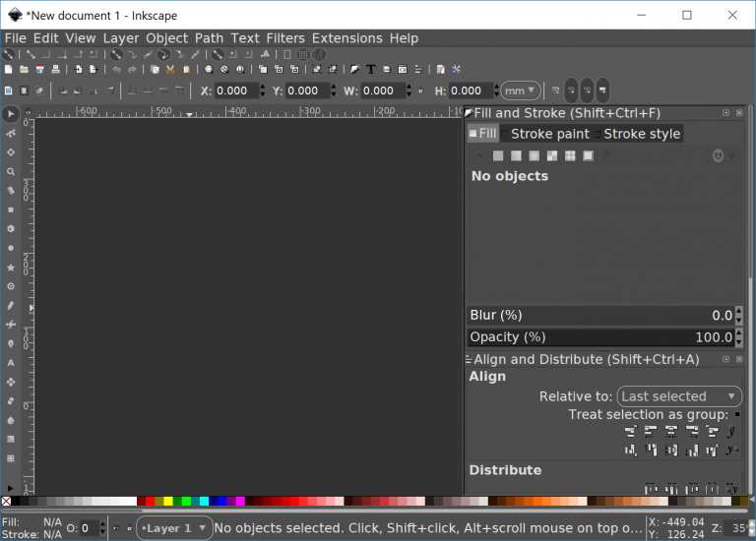This screenshot has width=756, height=541.
Task: Switch to the Stroke style tab
Action: coord(641,134)
